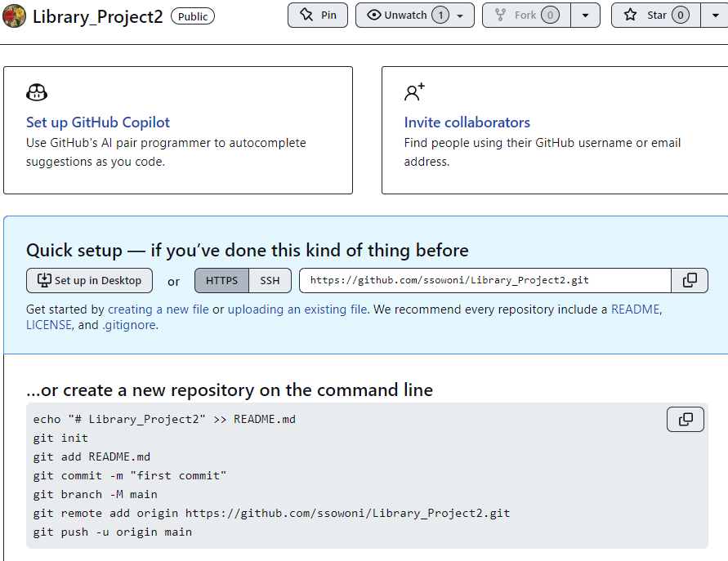This screenshot has width=728, height=561.
Task: Open the README link
Action: (x=635, y=309)
